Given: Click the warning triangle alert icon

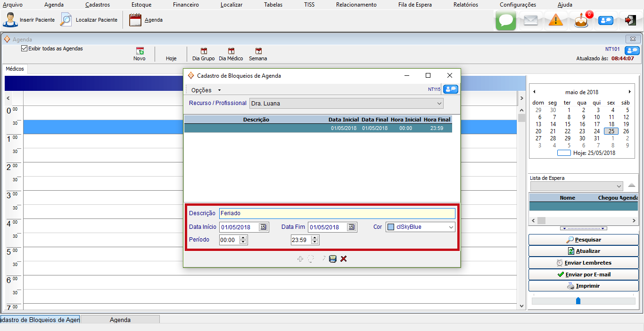Looking at the screenshot, I should pos(556,21).
